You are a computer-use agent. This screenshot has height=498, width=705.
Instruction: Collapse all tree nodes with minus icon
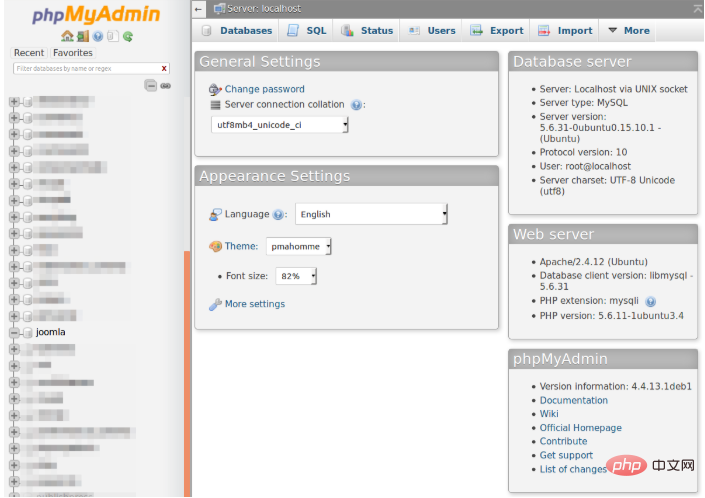click(x=151, y=85)
